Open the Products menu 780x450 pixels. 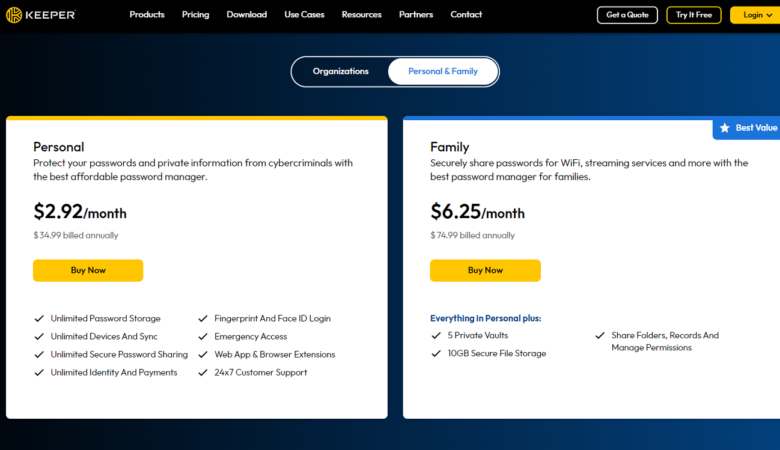click(147, 14)
